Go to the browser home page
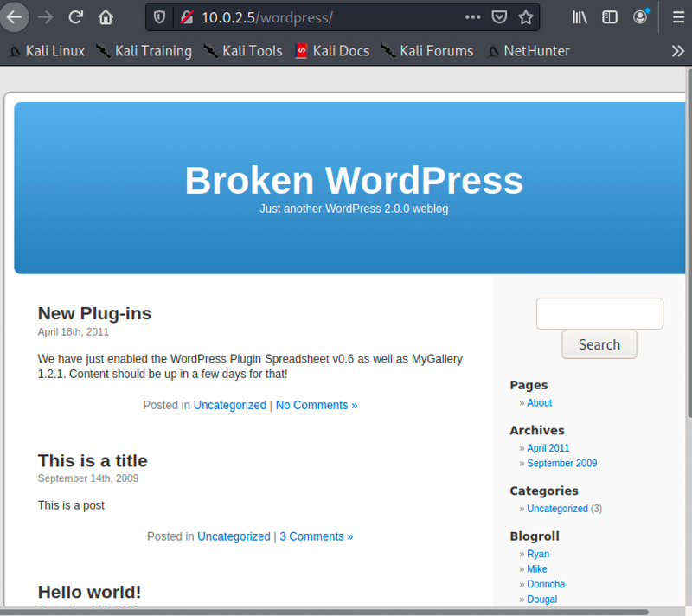Screen dimensions: 692x616 (x=106, y=17)
